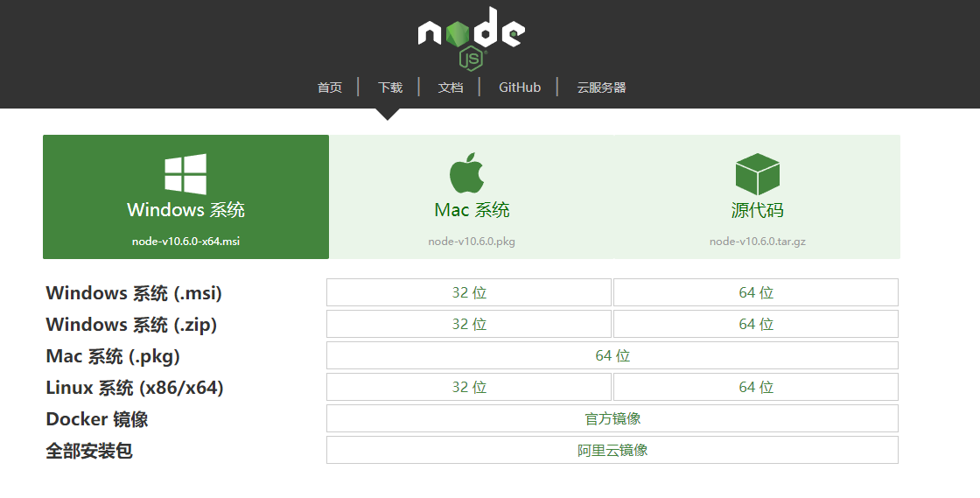
Task: Download node-v10.6.0.tar.gz source
Action: pyautogui.click(x=758, y=242)
